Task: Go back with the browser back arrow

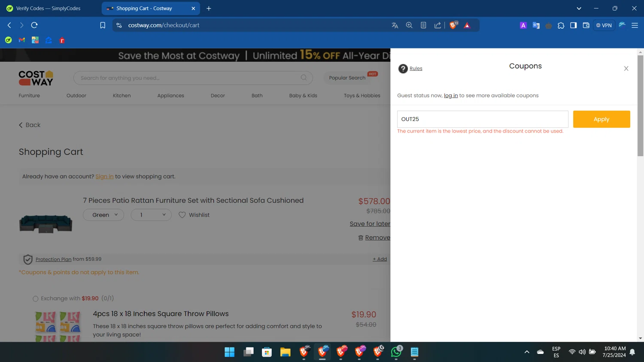Action: pyautogui.click(x=9, y=25)
